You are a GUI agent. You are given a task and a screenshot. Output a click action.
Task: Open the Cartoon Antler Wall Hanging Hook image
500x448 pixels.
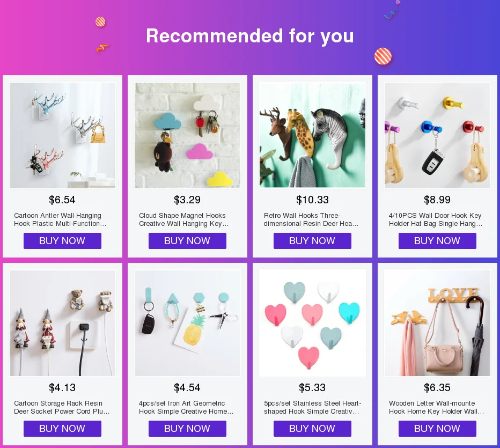(62, 135)
